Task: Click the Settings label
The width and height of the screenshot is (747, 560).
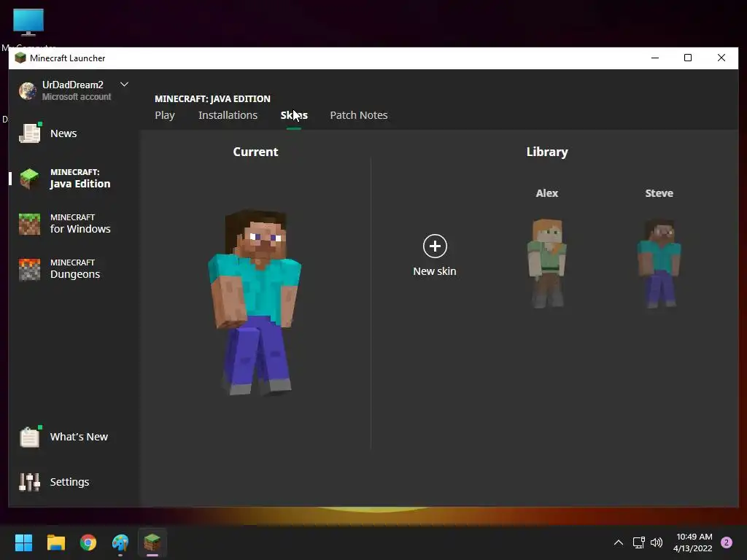Action: [x=69, y=482]
